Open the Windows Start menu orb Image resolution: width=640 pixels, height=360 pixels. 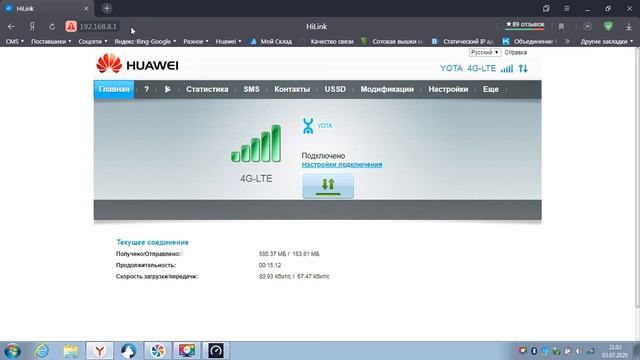coord(12,351)
